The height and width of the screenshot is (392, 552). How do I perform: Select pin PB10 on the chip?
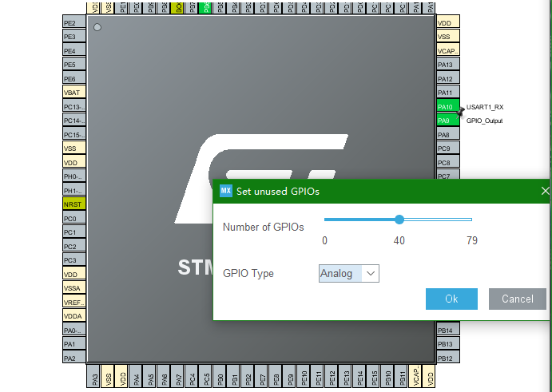[387, 376]
